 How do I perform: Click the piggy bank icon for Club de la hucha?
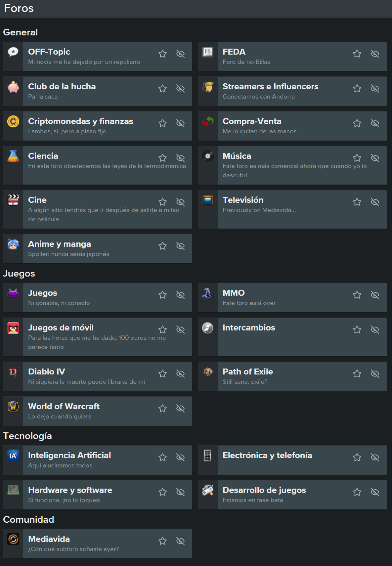point(13,87)
